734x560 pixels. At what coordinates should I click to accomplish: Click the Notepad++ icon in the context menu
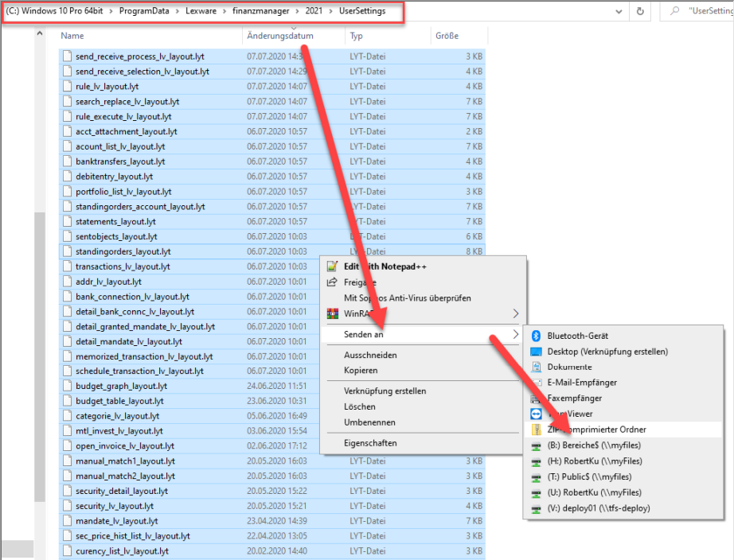332,266
